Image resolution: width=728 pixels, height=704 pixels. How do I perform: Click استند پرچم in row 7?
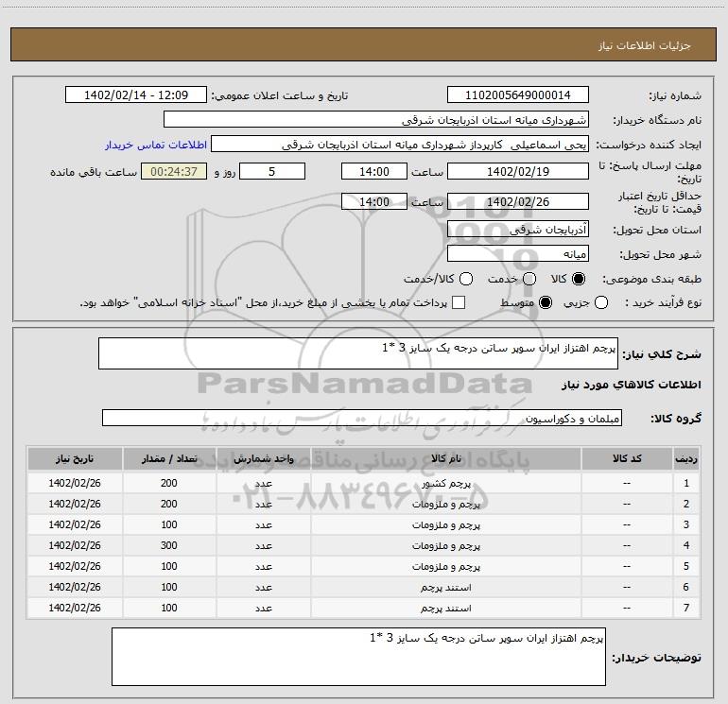(445, 608)
